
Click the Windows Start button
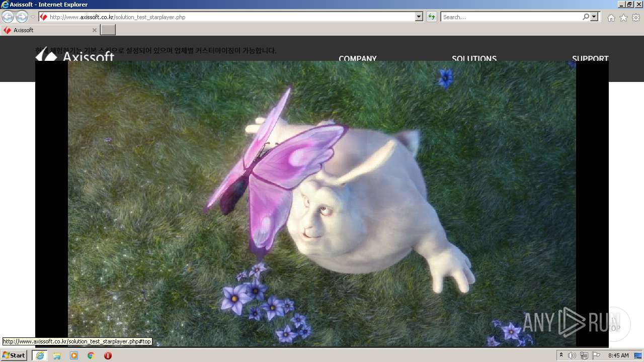[x=14, y=355]
